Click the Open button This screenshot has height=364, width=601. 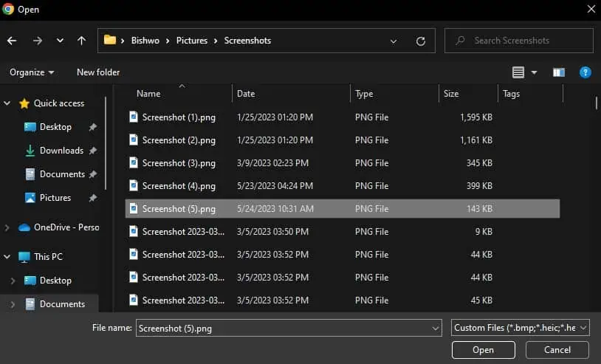tap(483, 350)
